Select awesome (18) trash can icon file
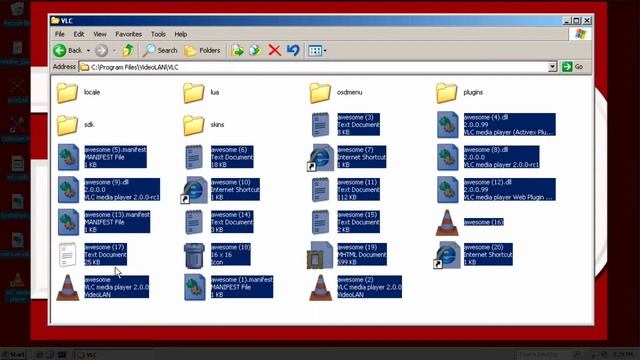640x360 pixels. 194,256
